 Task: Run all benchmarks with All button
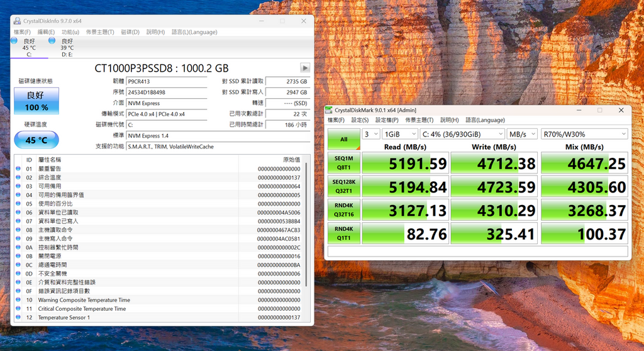coord(344,140)
